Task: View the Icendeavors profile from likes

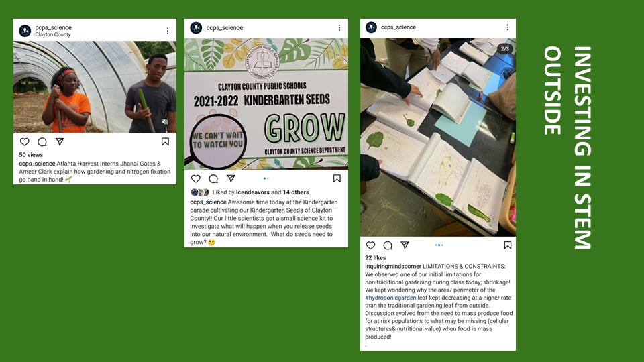Action: (253, 192)
